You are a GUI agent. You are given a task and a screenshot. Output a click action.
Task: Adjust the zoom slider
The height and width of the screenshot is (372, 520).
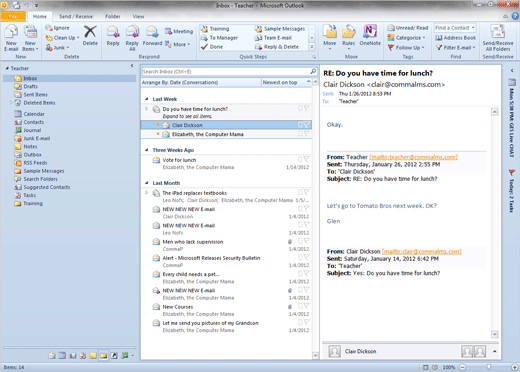pos(488,367)
